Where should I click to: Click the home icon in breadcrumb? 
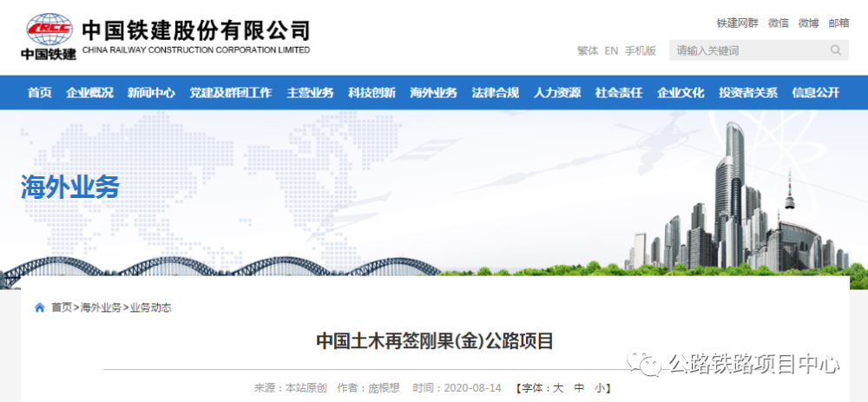pos(40,307)
